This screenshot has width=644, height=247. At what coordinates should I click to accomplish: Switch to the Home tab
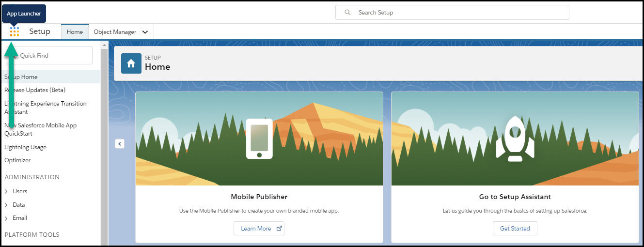75,32
